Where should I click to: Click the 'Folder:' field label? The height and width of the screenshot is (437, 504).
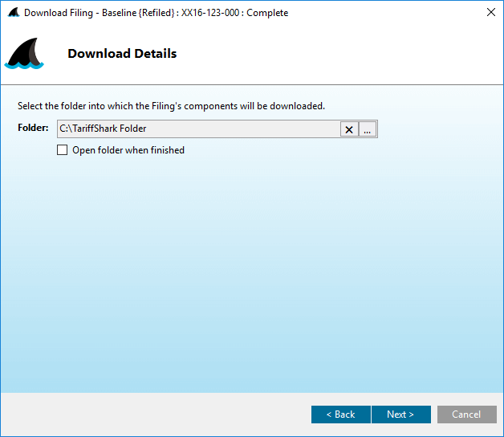[33, 129]
